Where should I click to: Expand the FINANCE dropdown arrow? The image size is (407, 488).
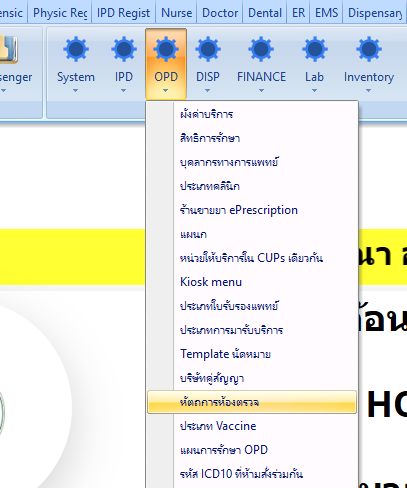tap(261, 91)
